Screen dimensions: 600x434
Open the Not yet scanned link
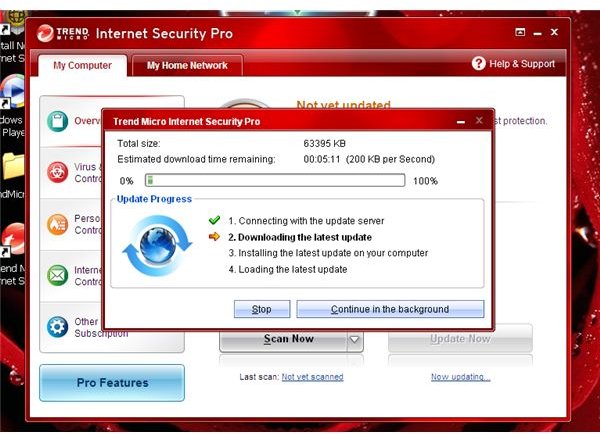[x=312, y=377]
